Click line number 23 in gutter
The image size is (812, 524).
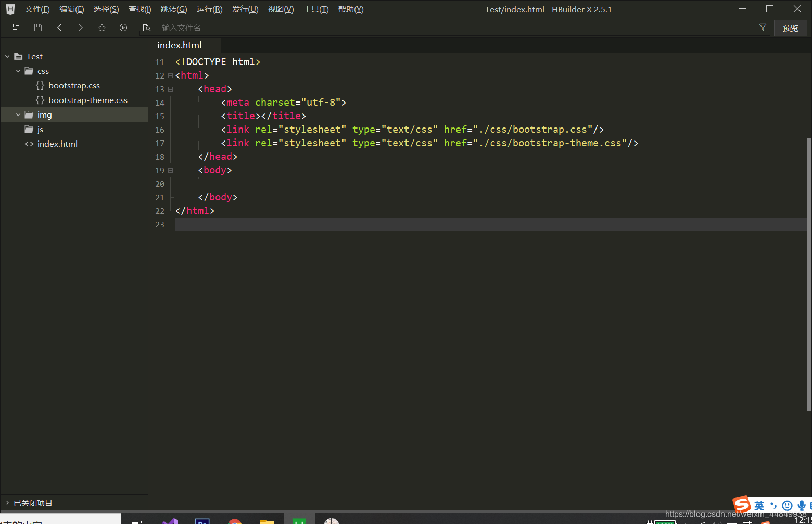(160, 224)
